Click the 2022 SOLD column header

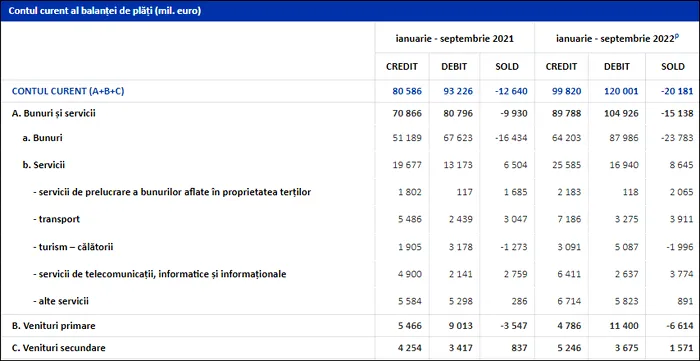pyautogui.click(x=673, y=67)
